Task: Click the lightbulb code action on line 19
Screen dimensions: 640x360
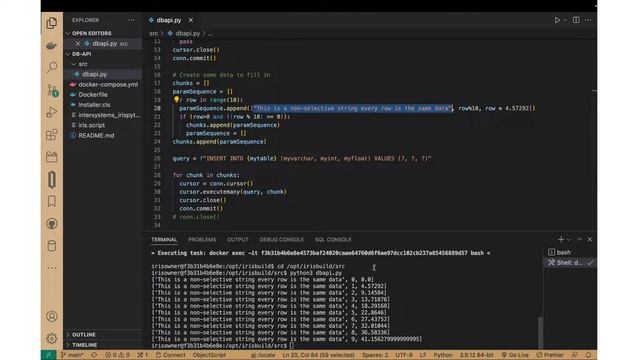Action: (176, 100)
